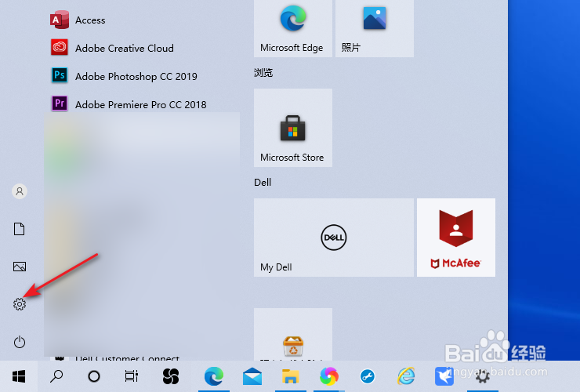Open the McAfee tile
580x392 pixels.
click(x=455, y=238)
